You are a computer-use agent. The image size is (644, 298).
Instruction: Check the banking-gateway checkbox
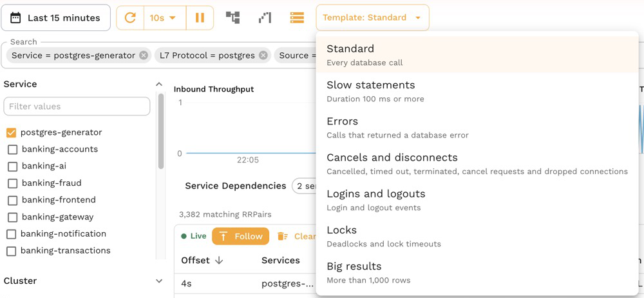click(x=12, y=217)
